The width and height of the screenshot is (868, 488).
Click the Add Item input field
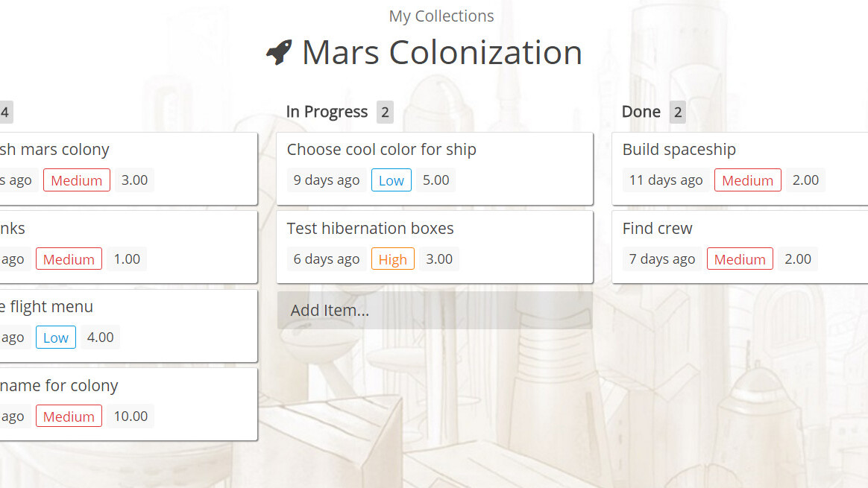pos(435,310)
